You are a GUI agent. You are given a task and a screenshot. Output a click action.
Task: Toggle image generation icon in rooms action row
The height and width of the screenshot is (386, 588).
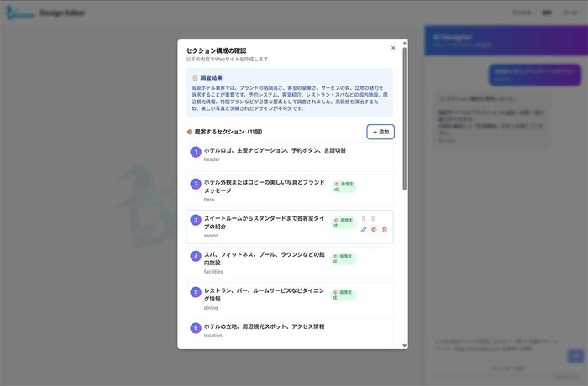[x=374, y=230]
